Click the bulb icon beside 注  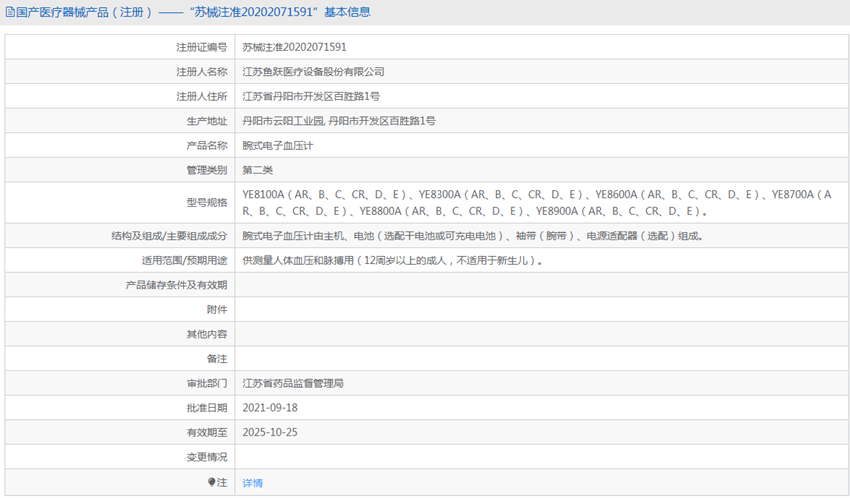pyautogui.click(x=212, y=482)
